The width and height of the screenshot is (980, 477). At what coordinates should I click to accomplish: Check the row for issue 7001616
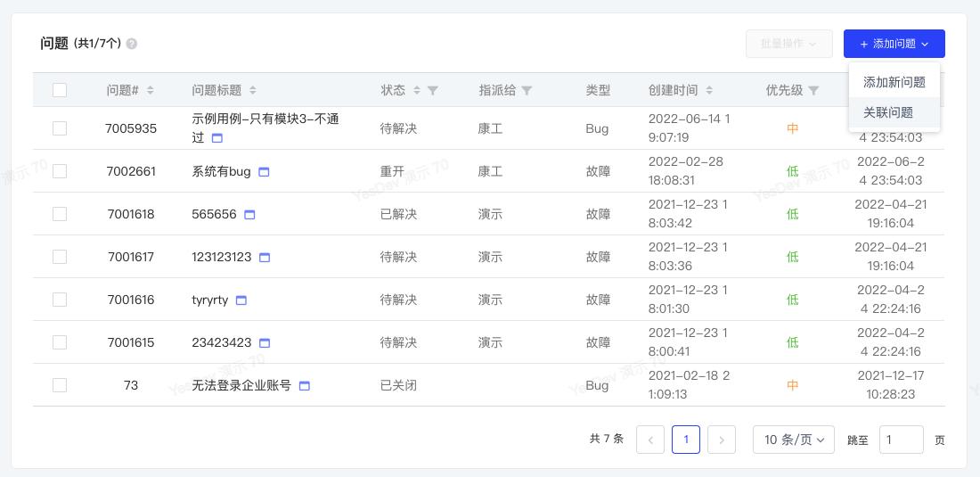[60, 300]
